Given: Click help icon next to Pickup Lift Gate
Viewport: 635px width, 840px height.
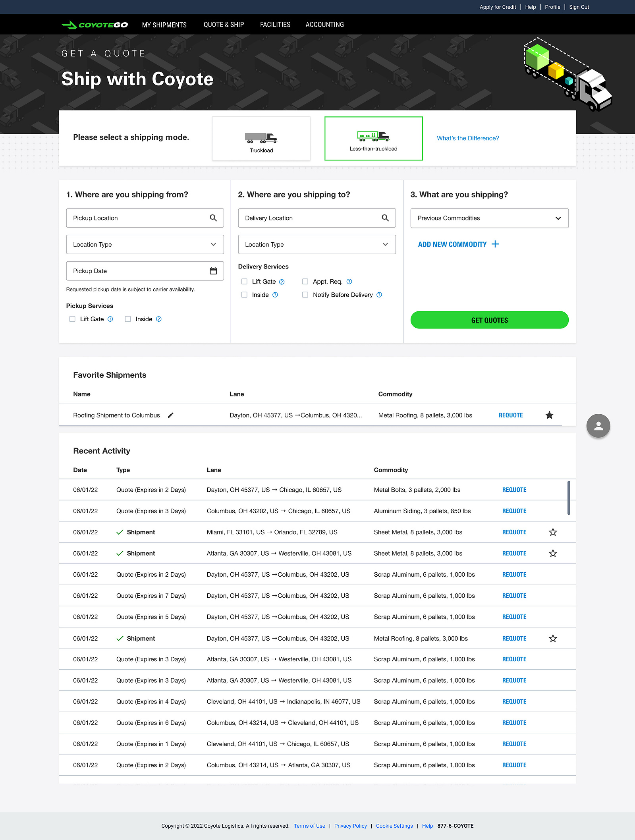Looking at the screenshot, I should pyautogui.click(x=110, y=319).
